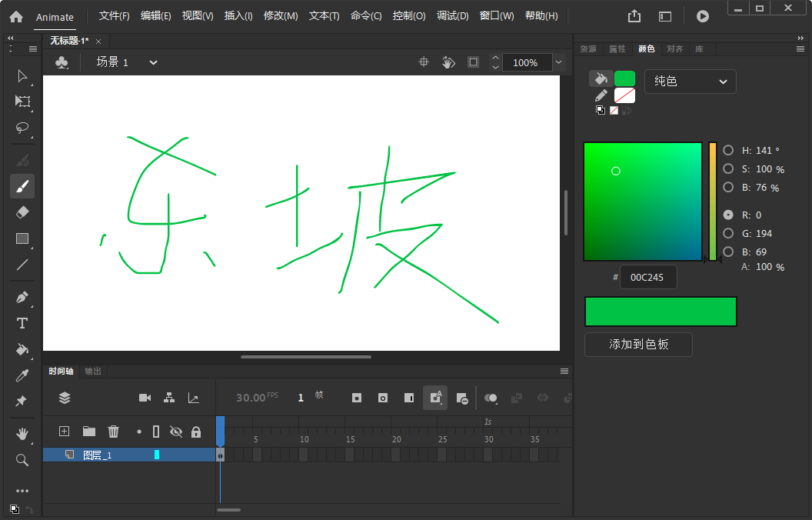Image resolution: width=812 pixels, height=520 pixels.
Task: Click the delete layer trash icon
Action: click(113, 432)
